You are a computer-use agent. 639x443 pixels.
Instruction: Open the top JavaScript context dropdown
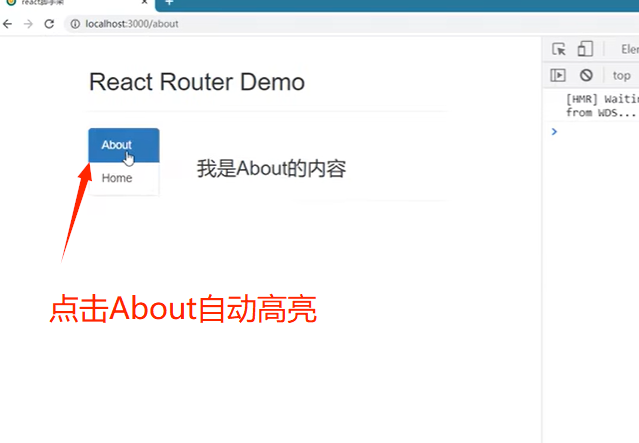tap(621, 76)
